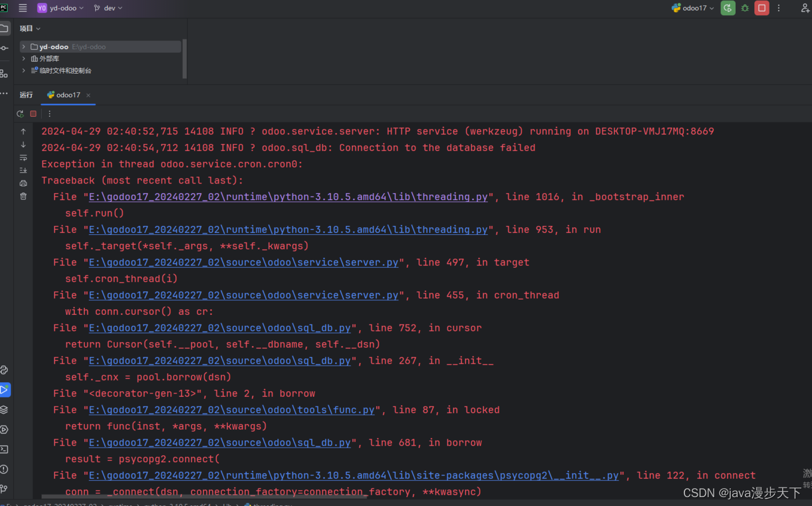Open run toolbar more options
Screen dimensions: 812x506
(49, 114)
